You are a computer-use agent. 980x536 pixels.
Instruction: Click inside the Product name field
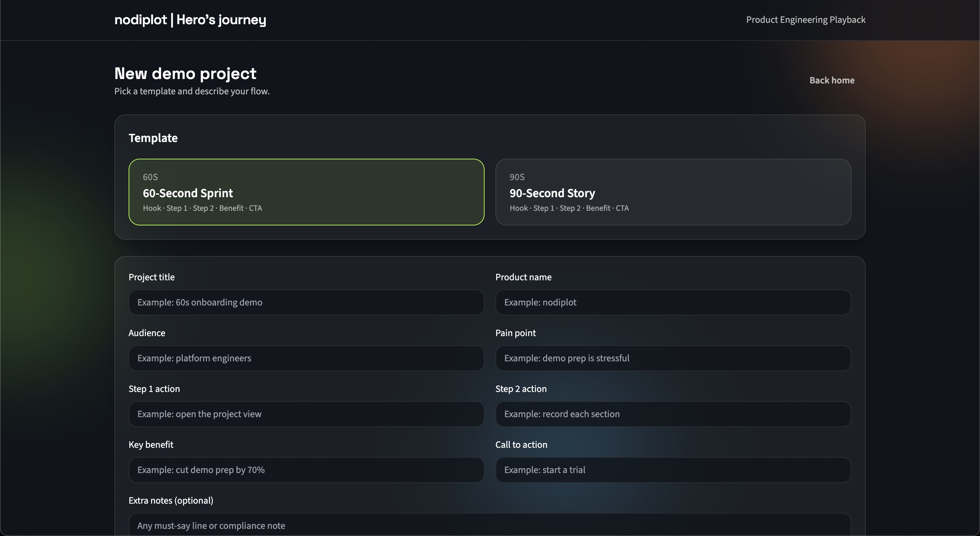[x=673, y=302]
